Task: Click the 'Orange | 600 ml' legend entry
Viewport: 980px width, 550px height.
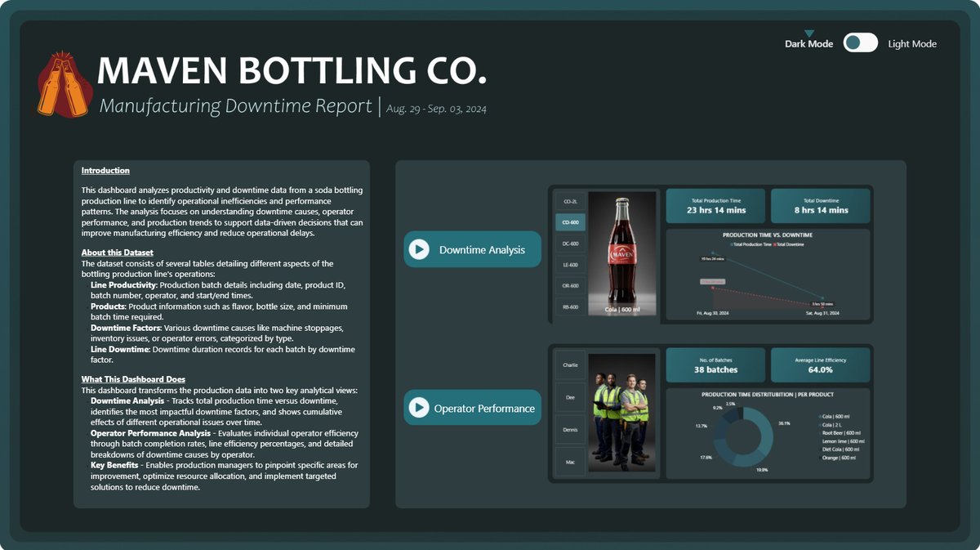Action: pyautogui.click(x=836, y=457)
